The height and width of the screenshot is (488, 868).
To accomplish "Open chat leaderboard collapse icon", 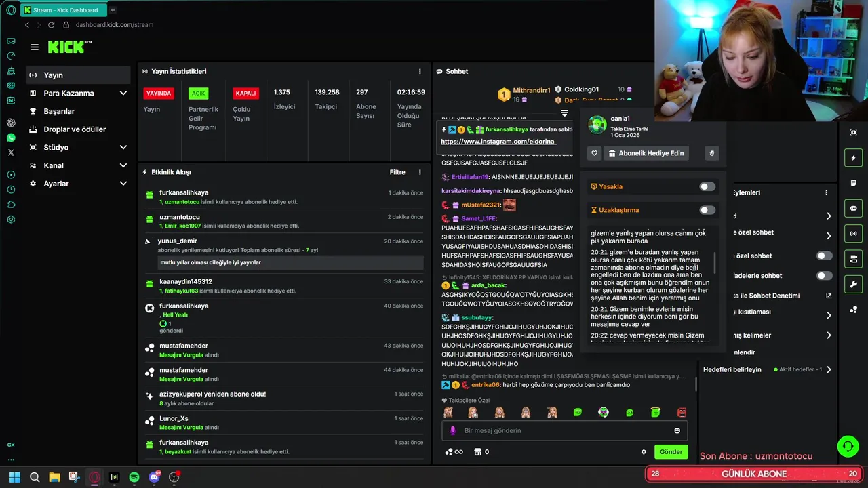I will 564,113.
